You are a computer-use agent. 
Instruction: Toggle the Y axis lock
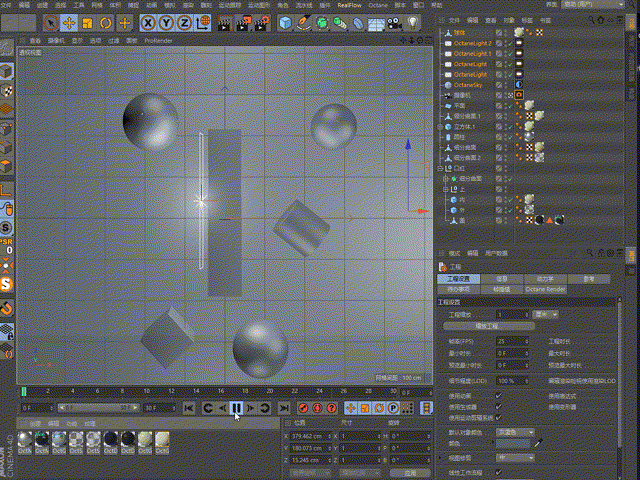(x=166, y=23)
